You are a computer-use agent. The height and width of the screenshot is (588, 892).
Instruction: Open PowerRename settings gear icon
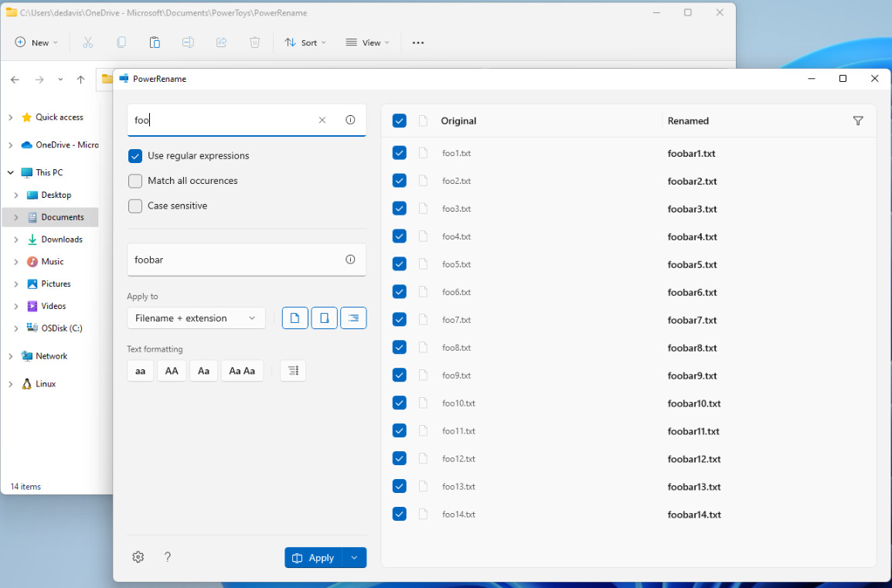click(138, 557)
